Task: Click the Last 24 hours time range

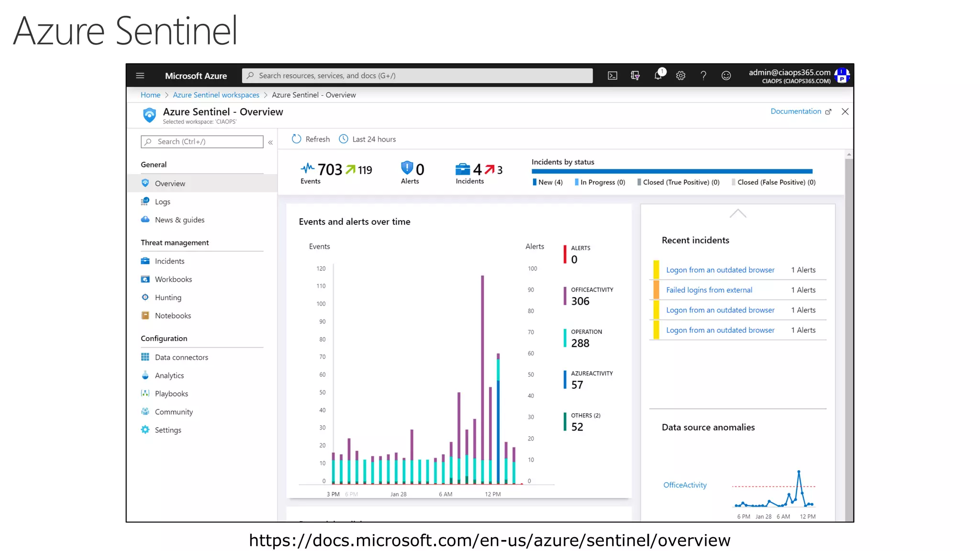Action: [374, 139]
